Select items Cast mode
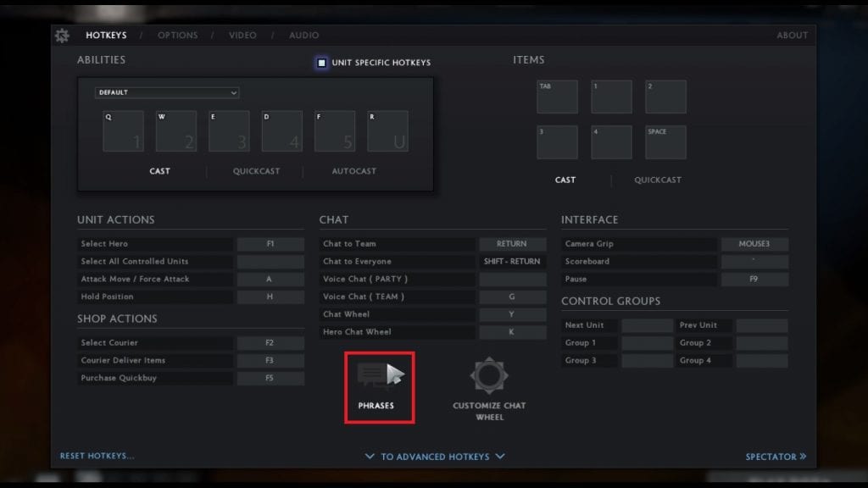This screenshot has width=868, height=488. point(565,180)
